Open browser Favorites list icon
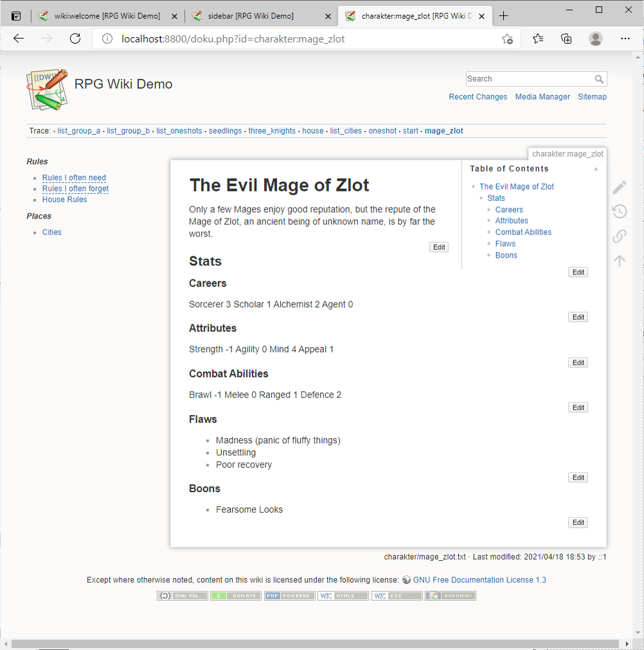Viewport: 644px width, 650px height. [x=538, y=39]
